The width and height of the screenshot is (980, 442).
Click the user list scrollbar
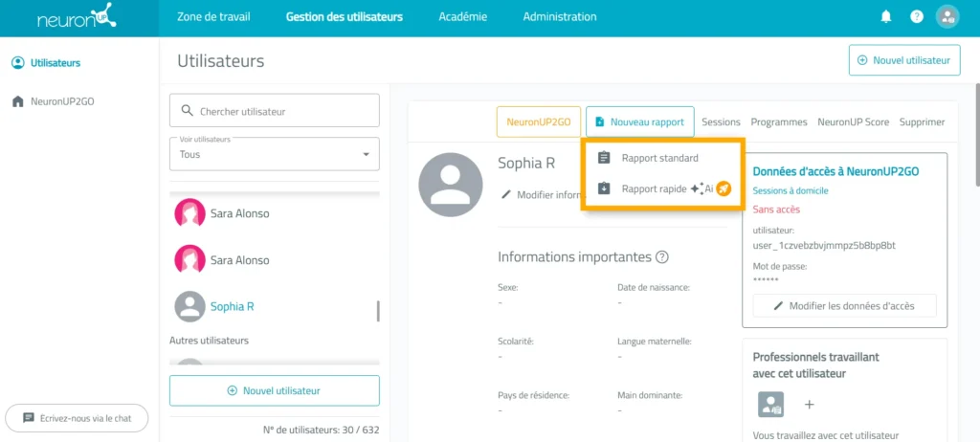click(x=377, y=310)
